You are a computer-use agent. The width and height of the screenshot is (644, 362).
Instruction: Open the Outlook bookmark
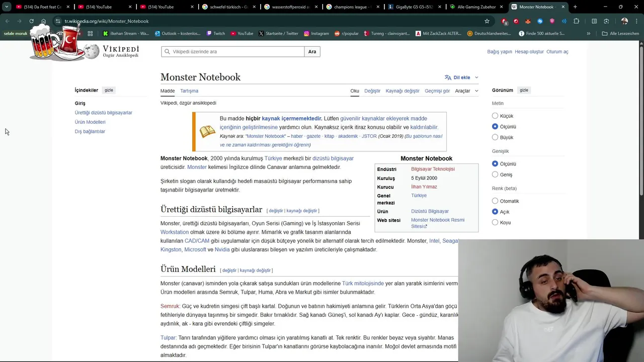point(178,34)
